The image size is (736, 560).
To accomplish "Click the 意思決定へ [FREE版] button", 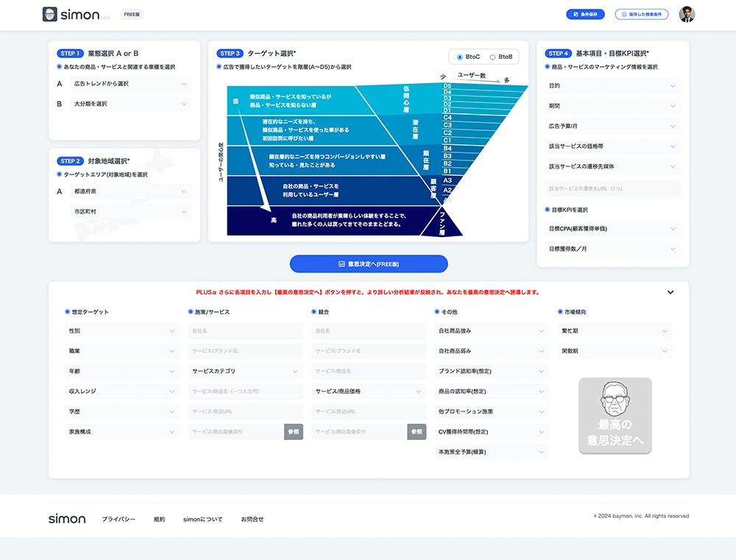I will click(368, 263).
